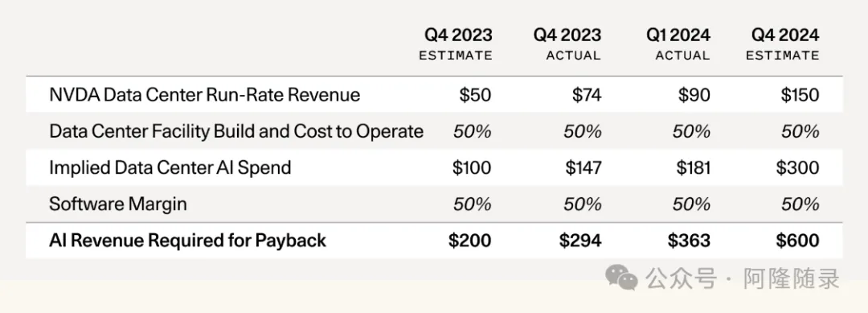The height and width of the screenshot is (313, 868).
Task: Select the $147 implied AI spend cell
Action: 583,167
